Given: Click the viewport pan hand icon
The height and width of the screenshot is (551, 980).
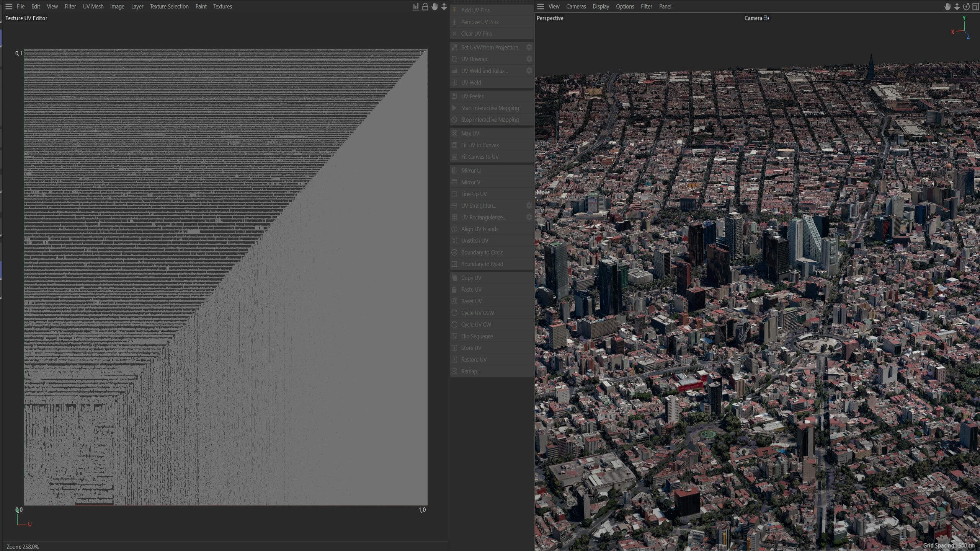Looking at the screenshot, I should 947,7.
